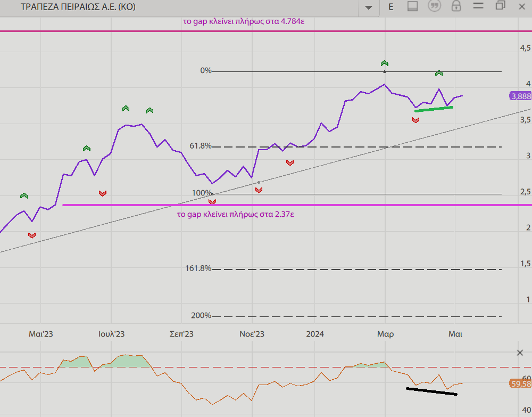Click the 200% Fibonacci level label
The width and height of the screenshot is (532, 417).
tap(201, 315)
